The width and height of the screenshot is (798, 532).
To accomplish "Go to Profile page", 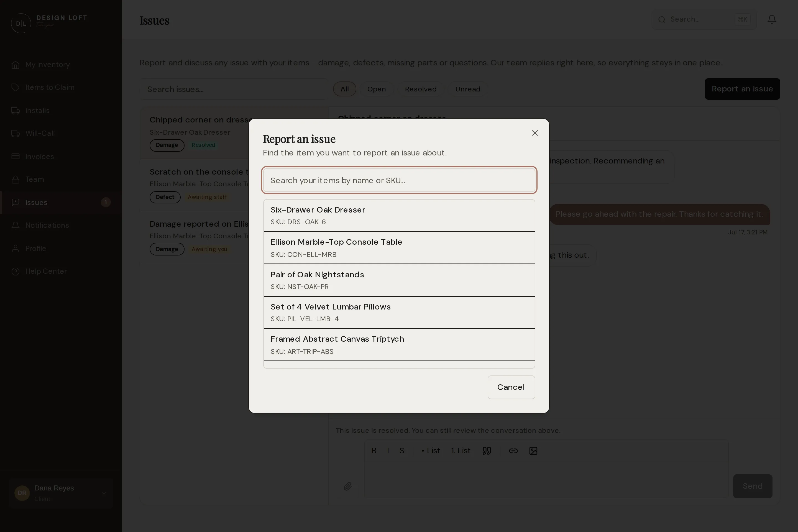I will pyautogui.click(x=61, y=248).
